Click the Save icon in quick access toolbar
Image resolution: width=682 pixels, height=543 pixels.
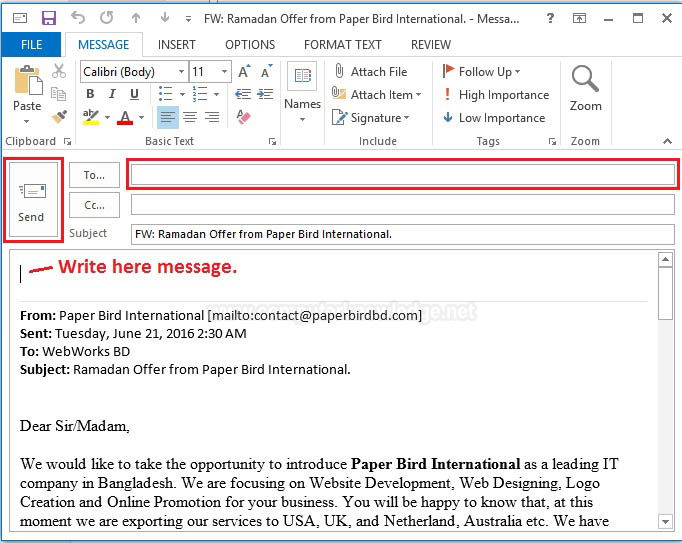point(48,18)
